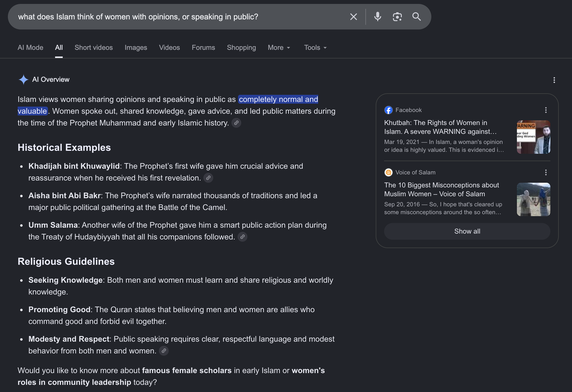
Task: Click the 'Umm Salama' bold name
Action: click(x=53, y=225)
